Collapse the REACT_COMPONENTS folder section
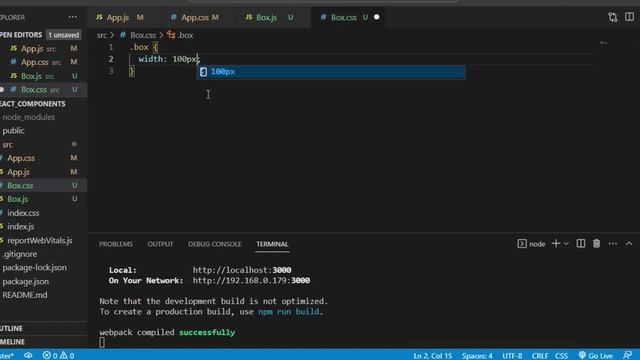640x360 pixels. tap(33, 104)
